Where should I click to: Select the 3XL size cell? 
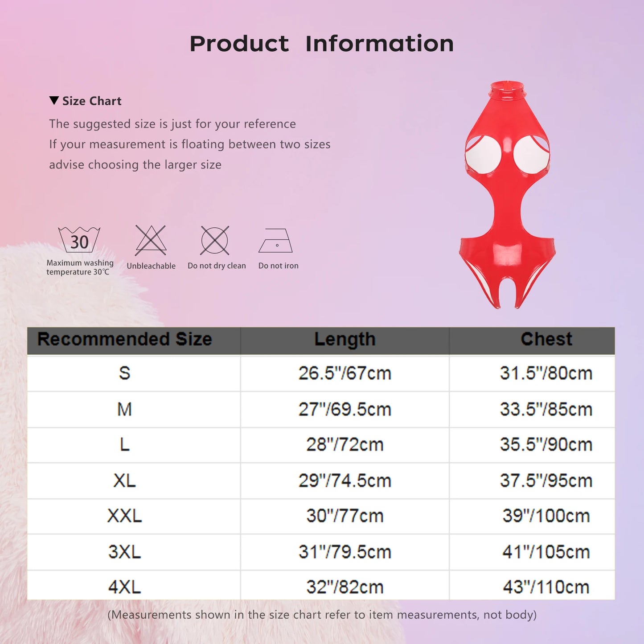click(x=125, y=552)
